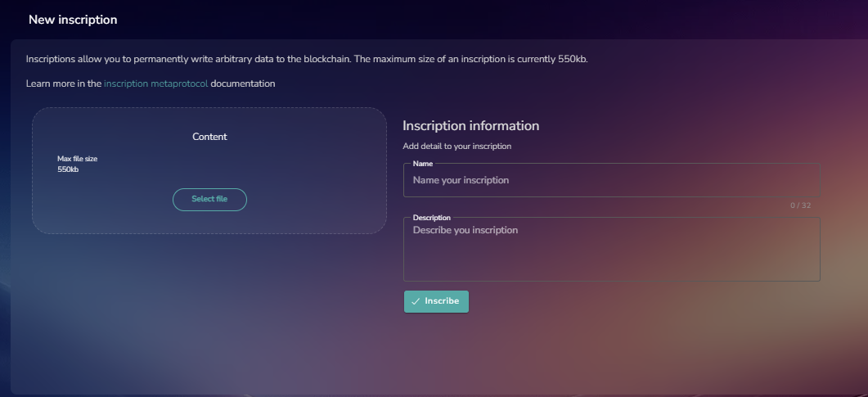Viewport: 868px width, 397px height.
Task: Click the Inscribe button
Action: (x=436, y=302)
